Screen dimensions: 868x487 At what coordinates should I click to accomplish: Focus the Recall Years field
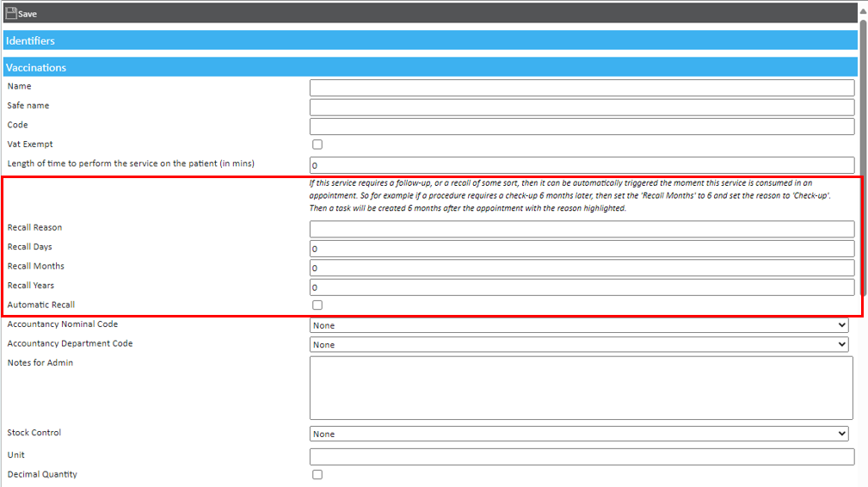coord(582,287)
